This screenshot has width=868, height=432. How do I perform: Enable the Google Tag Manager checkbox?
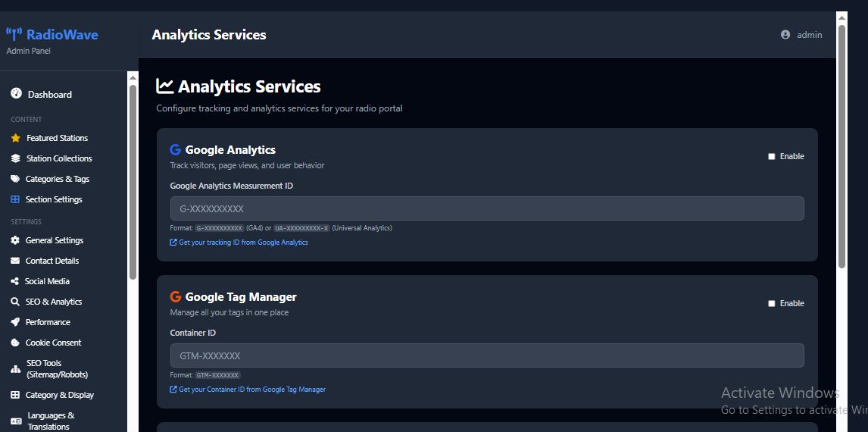772,303
